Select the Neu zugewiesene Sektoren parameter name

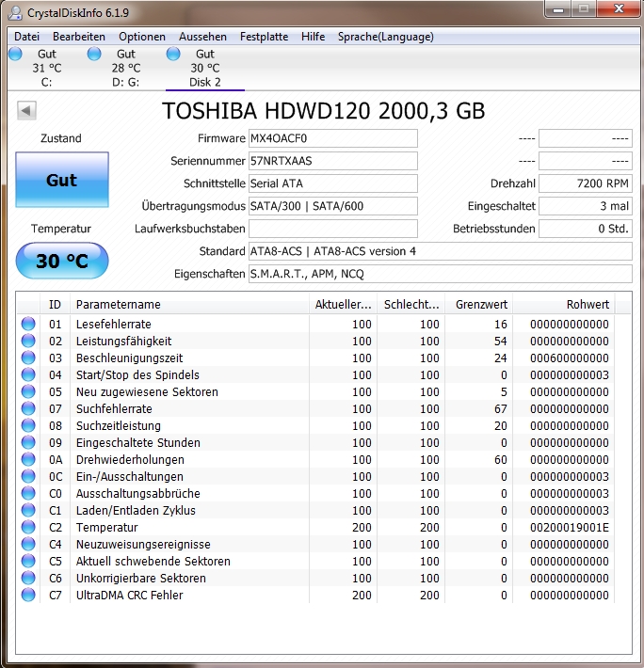click(147, 392)
